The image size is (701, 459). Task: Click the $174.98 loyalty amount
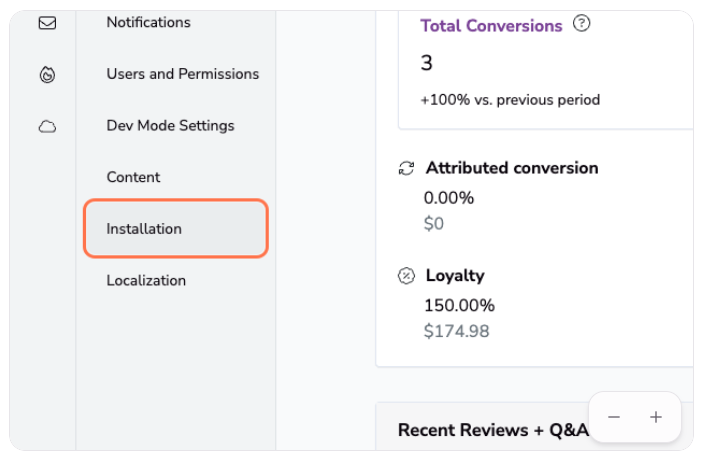457,331
